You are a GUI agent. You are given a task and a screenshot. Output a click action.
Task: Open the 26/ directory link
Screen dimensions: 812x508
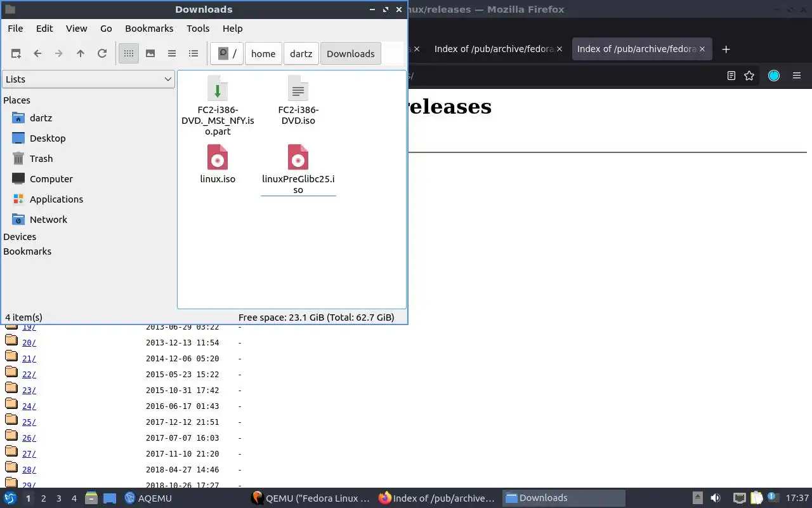pyautogui.click(x=29, y=438)
